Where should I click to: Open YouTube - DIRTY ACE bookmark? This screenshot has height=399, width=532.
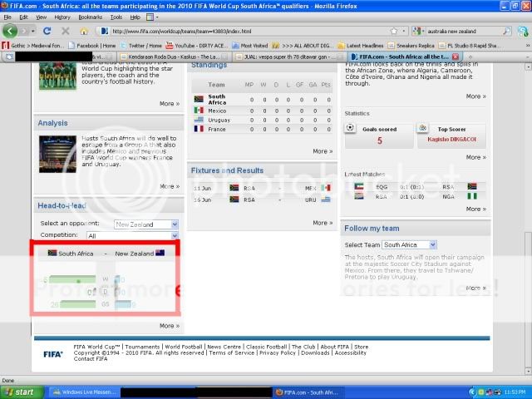(195, 46)
